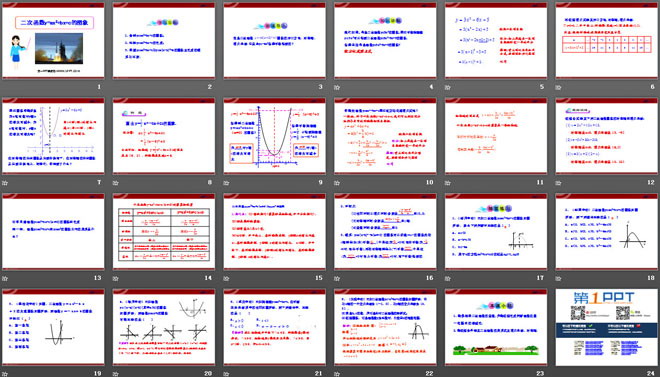Click the animation star under slide 7

pos(5,183)
